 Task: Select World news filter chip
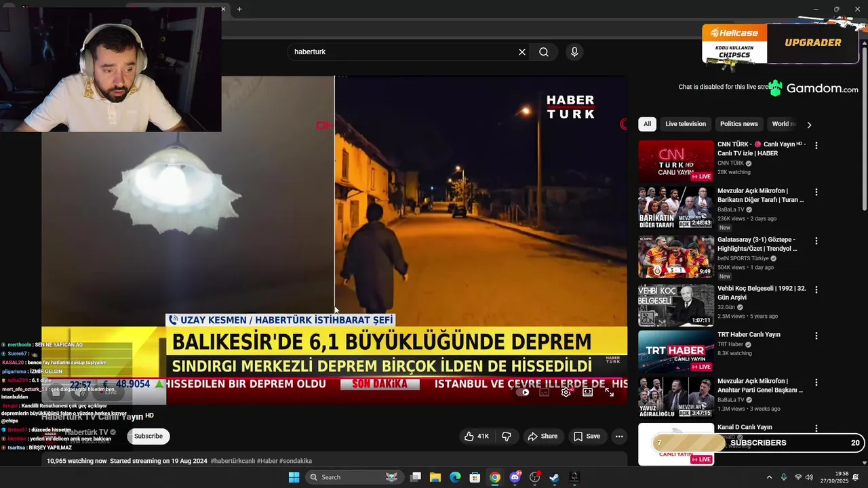pyautogui.click(x=784, y=124)
